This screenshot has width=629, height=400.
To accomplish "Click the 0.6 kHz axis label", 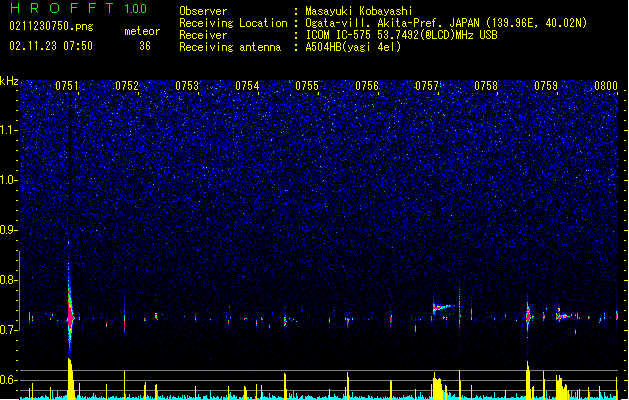I will [x=8, y=380].
